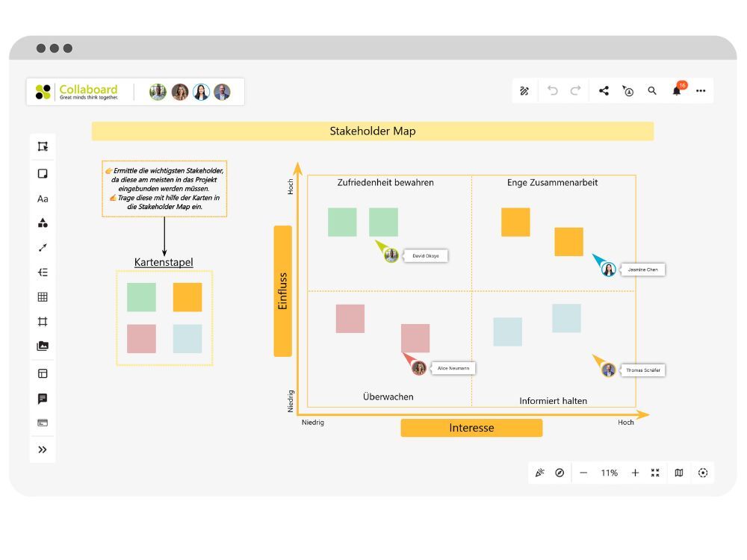Select the cursor selection tool
Viewport: 747px width, 560px height.
(x=43, y=147)
